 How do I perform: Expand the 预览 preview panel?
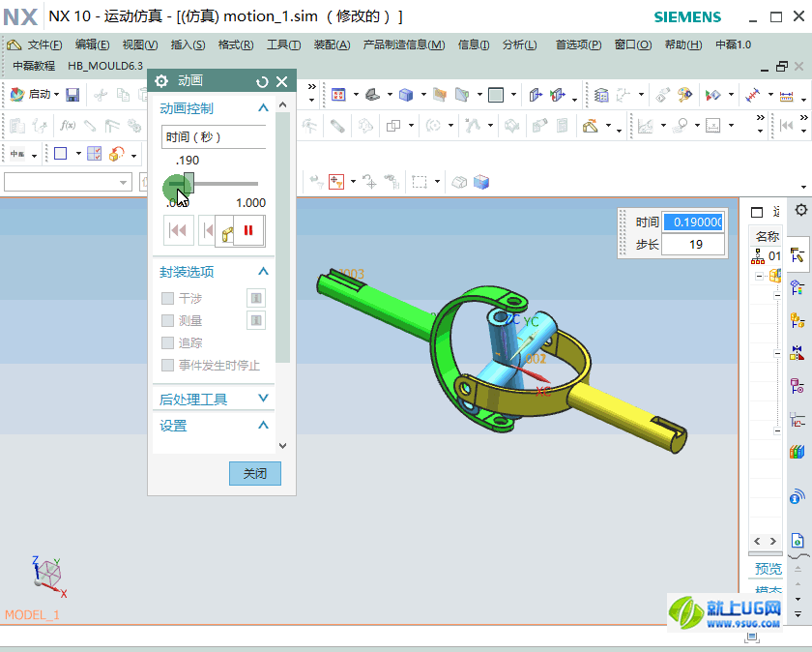coord(768,569)
